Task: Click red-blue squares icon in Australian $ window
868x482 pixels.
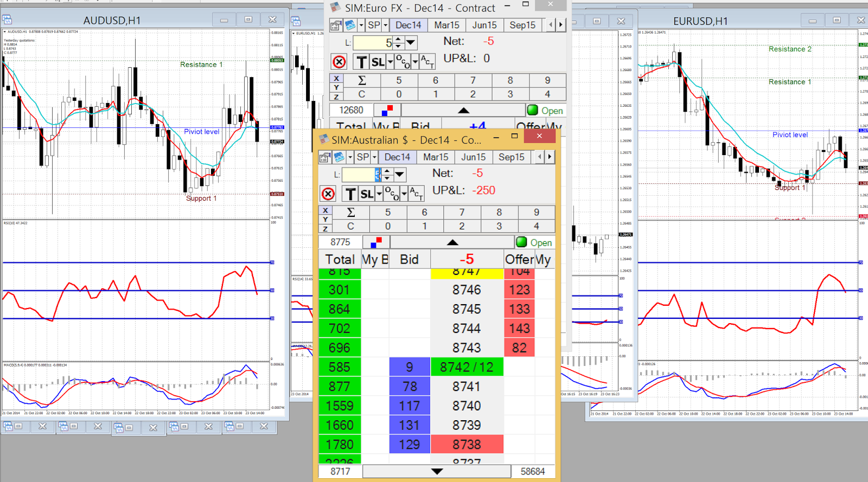Action: click(x=376, y=242)
